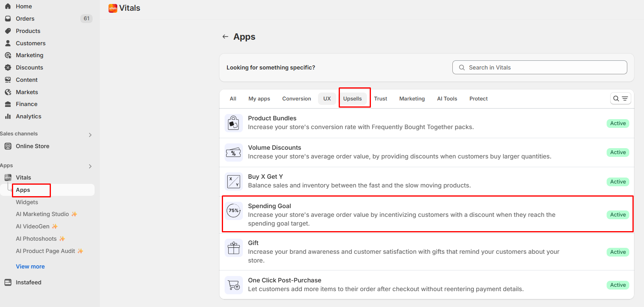Click the Marketing target icon
This screenshot has width=644, height=307.
pyautogui.click(x=8, y=55)
